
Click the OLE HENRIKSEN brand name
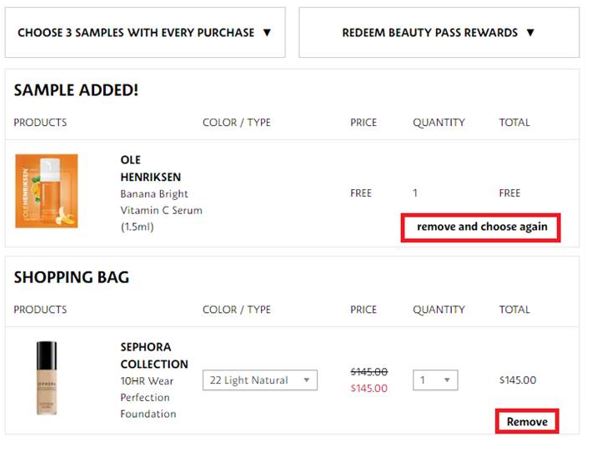click(150, 168)
